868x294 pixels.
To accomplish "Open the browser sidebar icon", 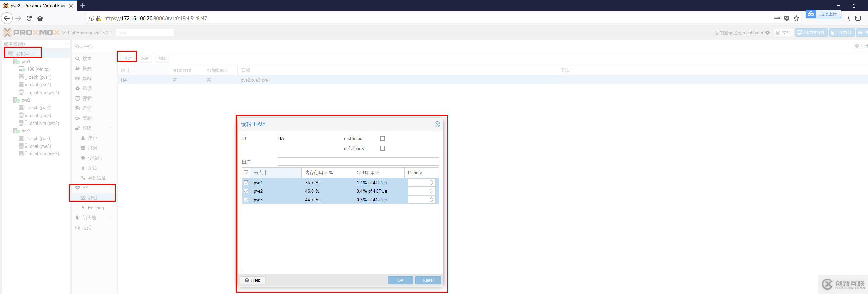I will click(x=858, y=18).
